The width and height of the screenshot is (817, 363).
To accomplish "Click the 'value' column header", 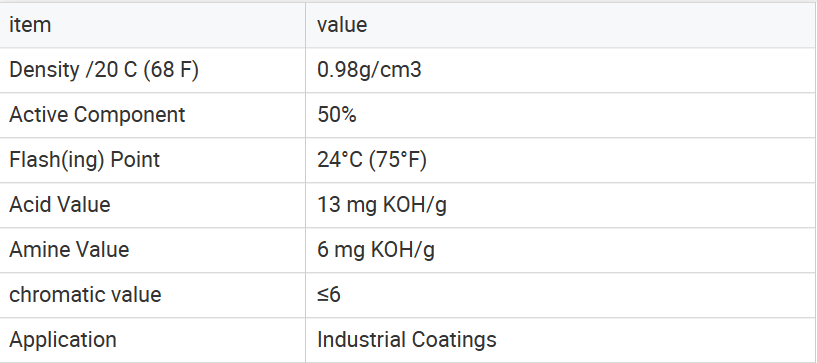I will [x=342, y=25].
